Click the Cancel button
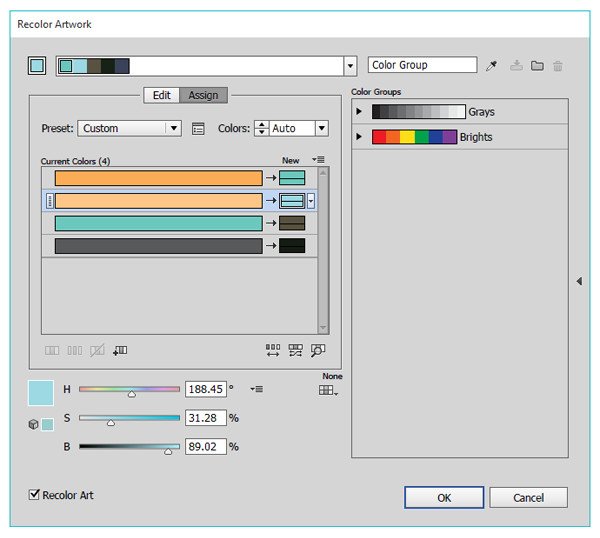 529,497
